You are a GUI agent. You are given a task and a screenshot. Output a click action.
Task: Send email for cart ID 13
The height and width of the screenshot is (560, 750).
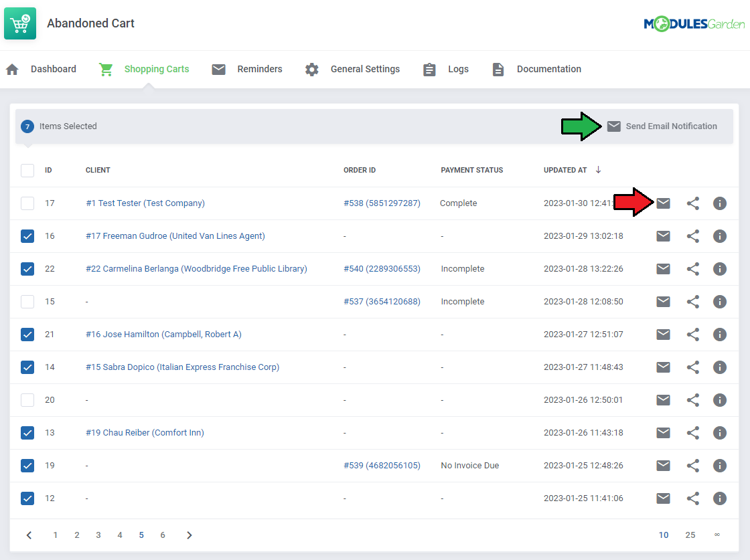point(663,433)
